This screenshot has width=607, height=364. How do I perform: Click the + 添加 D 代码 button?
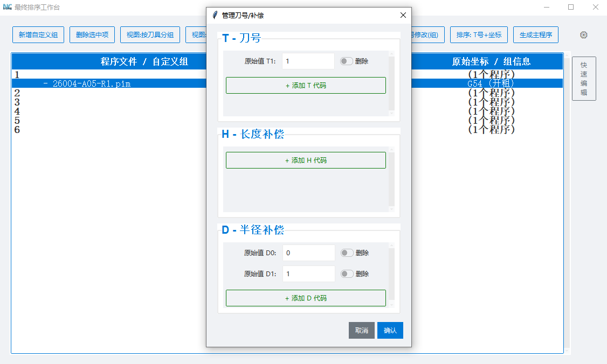306,298
